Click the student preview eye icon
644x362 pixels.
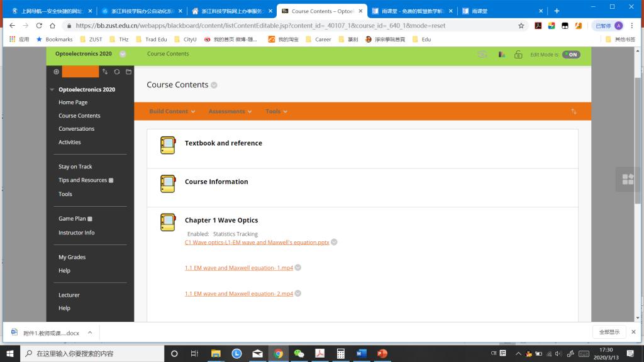[x=482, y=55]
